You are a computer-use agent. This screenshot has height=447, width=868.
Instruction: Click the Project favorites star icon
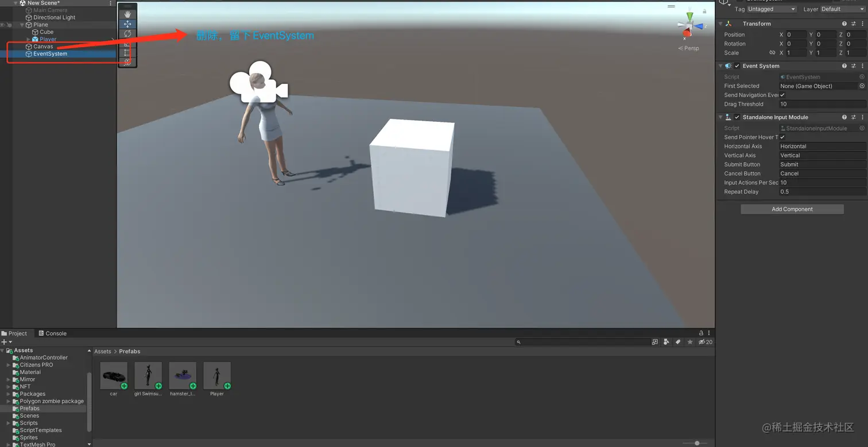point(690,342)
